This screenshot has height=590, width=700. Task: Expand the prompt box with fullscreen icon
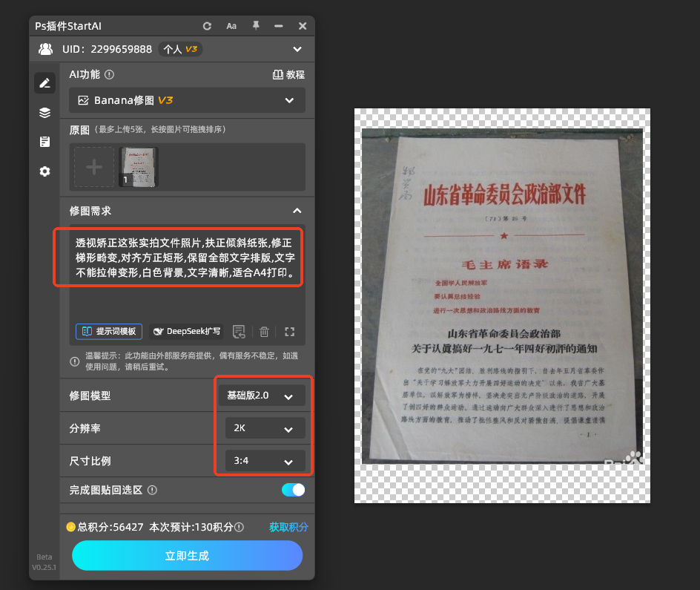coord(290,332)
